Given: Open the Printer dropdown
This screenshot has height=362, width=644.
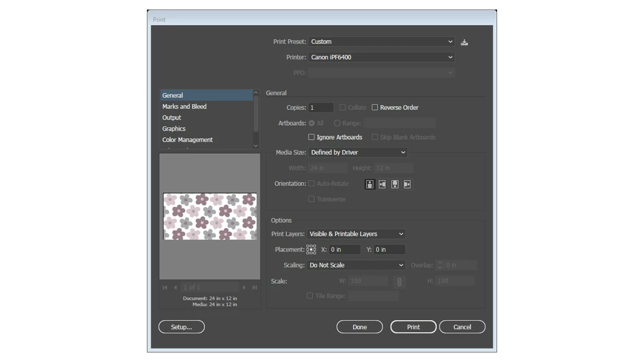Looking at the screenshot, I should coord(382,57).
